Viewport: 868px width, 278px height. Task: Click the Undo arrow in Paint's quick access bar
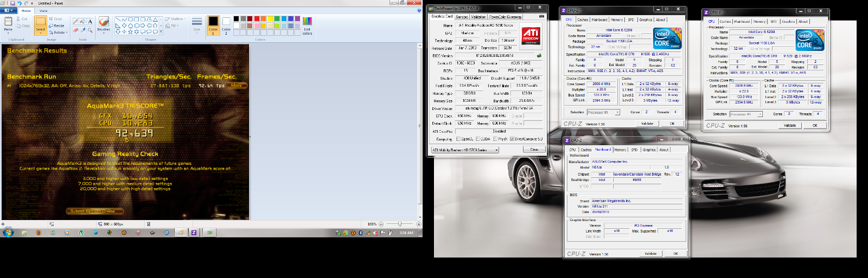19,3
